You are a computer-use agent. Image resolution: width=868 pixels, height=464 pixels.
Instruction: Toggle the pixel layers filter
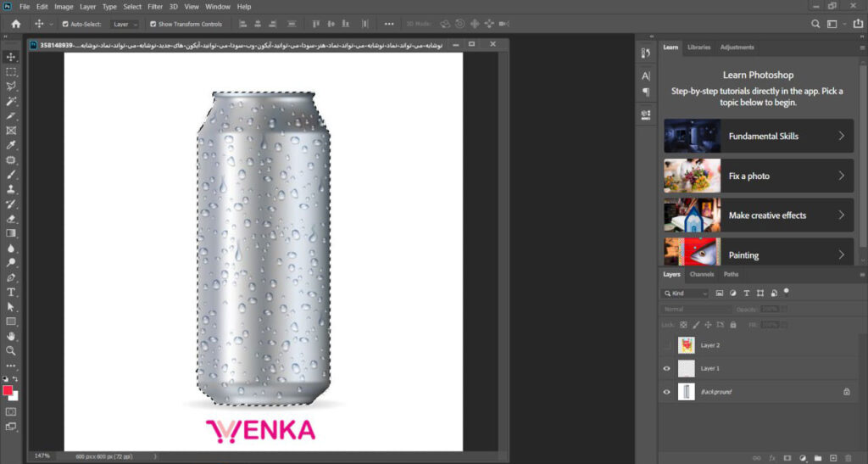pos(719,293)
